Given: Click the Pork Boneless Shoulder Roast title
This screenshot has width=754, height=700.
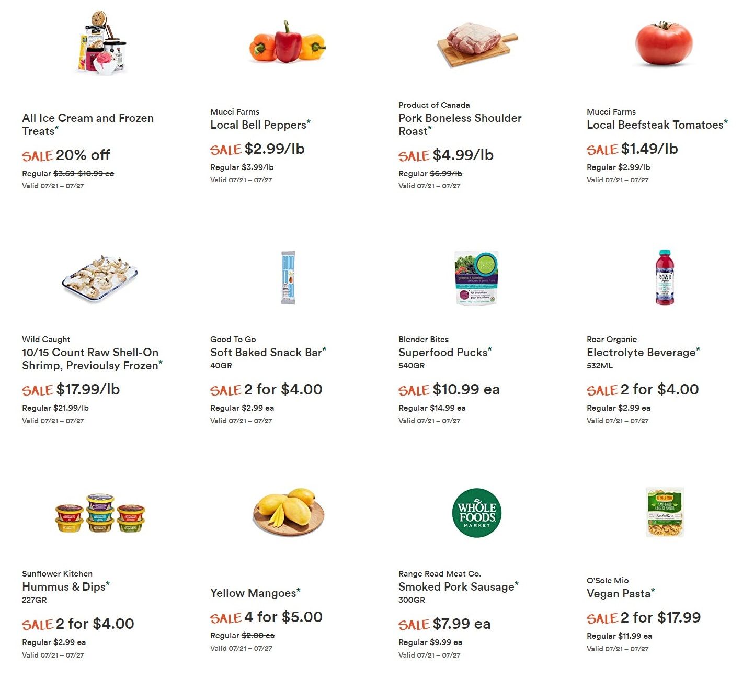Looking at the screenshot, I should tap(460, 125).
